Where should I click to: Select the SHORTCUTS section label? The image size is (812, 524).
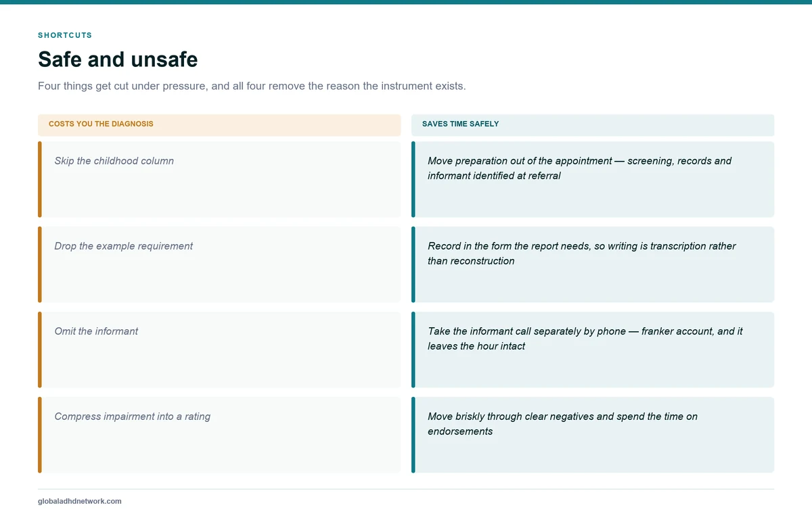(65, 35)
